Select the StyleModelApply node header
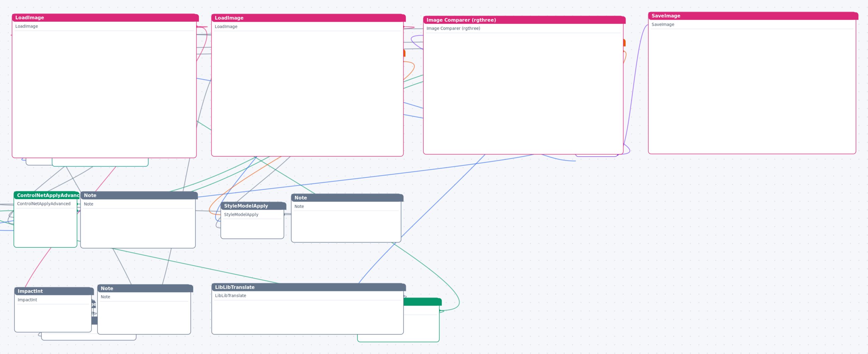Screen dimensions: 868x354 253,206
